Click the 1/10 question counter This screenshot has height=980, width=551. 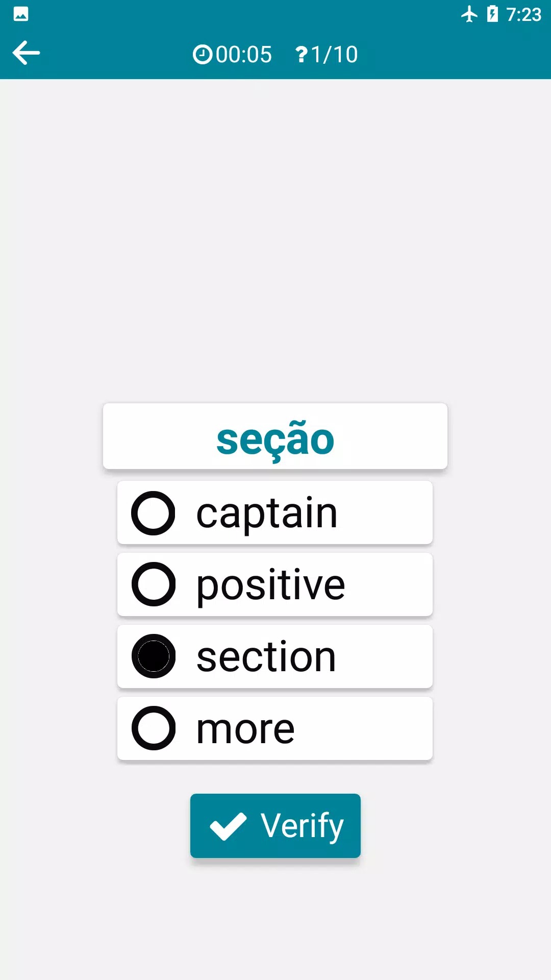(x=335, y=55)
